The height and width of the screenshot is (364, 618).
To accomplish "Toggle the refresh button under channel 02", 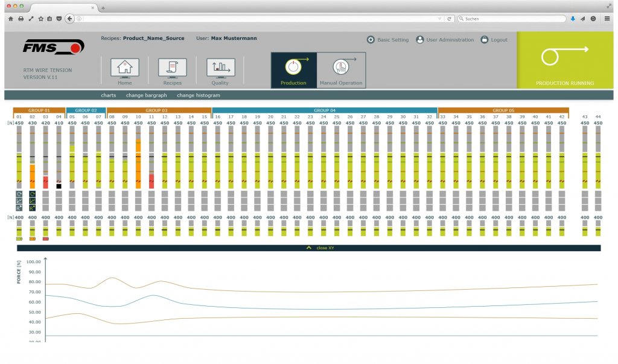I will coord(33,194).
